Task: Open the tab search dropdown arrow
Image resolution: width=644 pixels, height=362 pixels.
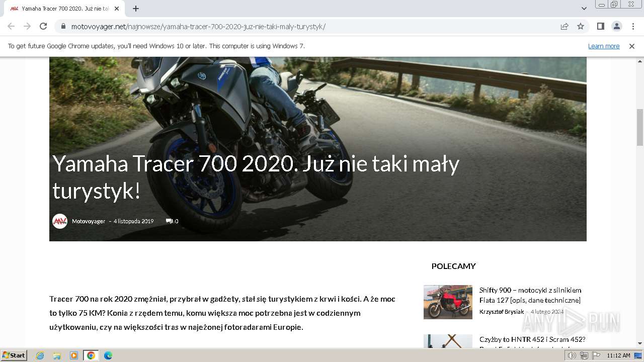Action: [584, 9]
